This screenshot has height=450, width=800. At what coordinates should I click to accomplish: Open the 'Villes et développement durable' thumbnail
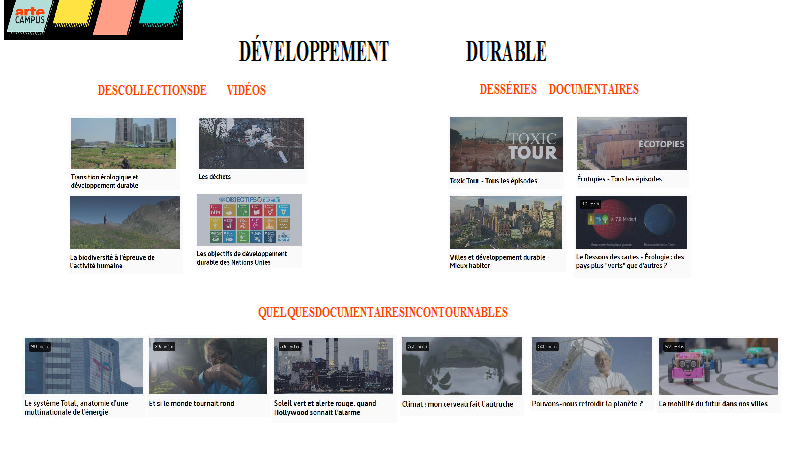coord(506,221)
